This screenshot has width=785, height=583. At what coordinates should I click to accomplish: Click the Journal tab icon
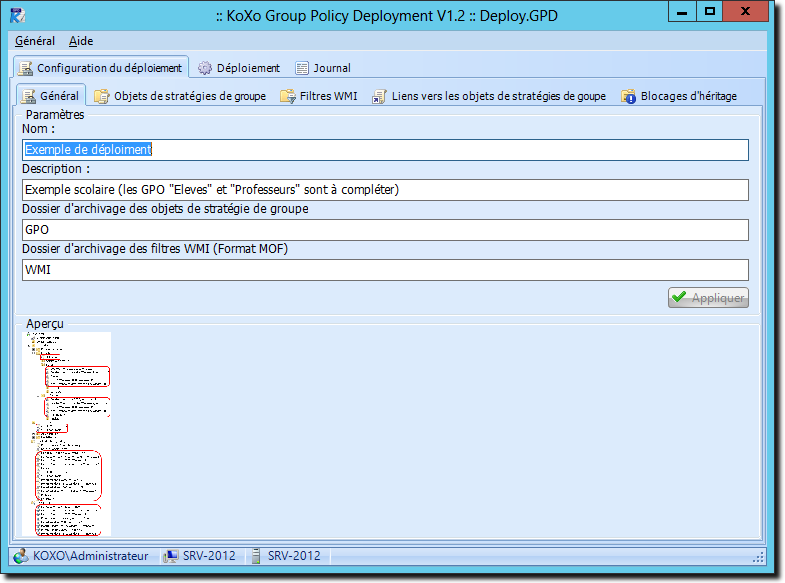point(302,68)
